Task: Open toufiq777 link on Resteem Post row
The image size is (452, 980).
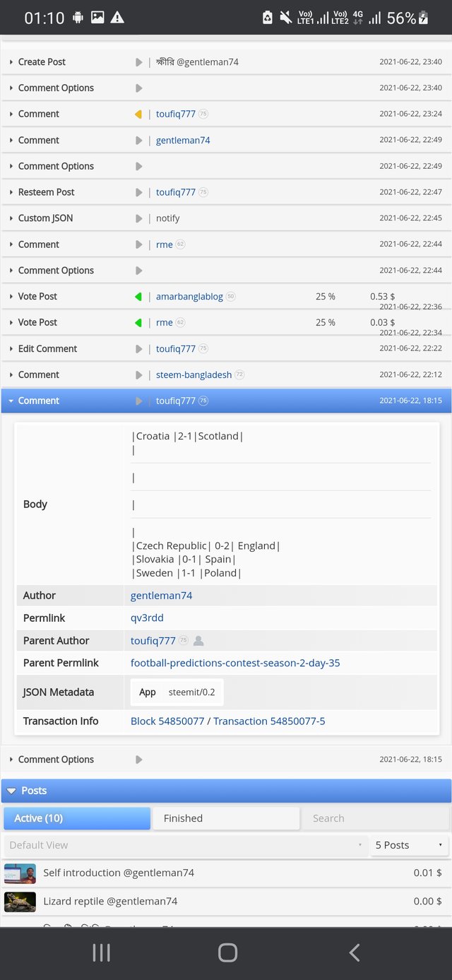Action: click(x=176, y=192)
